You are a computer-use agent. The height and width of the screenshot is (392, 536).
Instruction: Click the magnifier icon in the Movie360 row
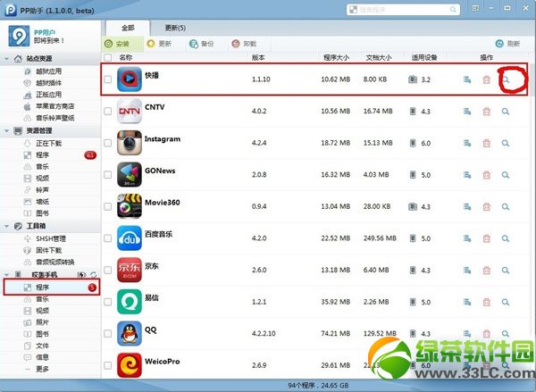pos(506,207)
